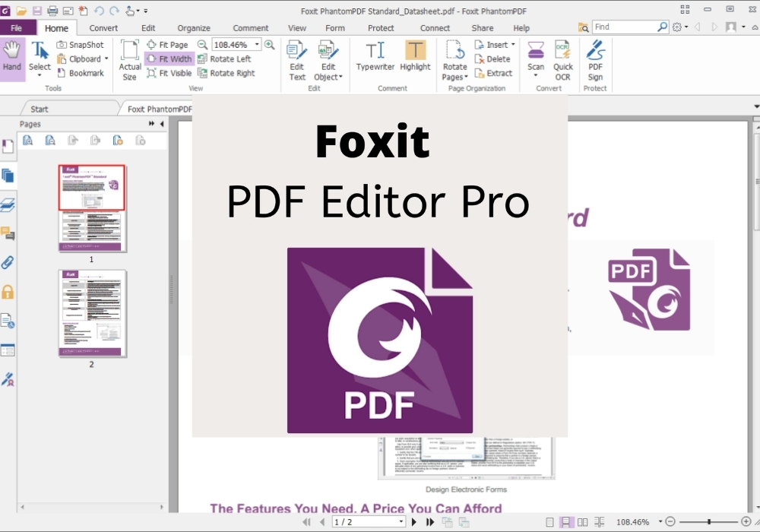
Task: Open the page thumbnails panel icon
Action: [x=8, y=176]
